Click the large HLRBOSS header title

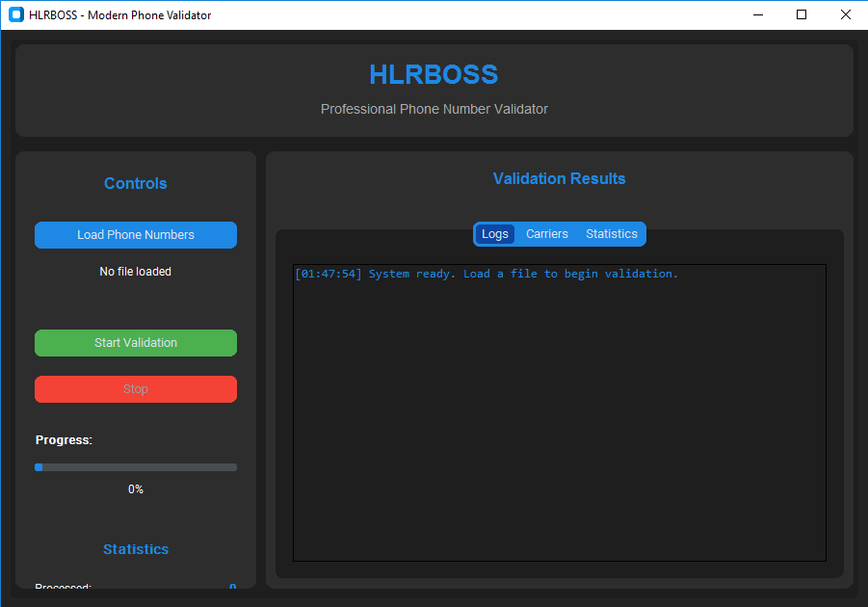[434, 74]
